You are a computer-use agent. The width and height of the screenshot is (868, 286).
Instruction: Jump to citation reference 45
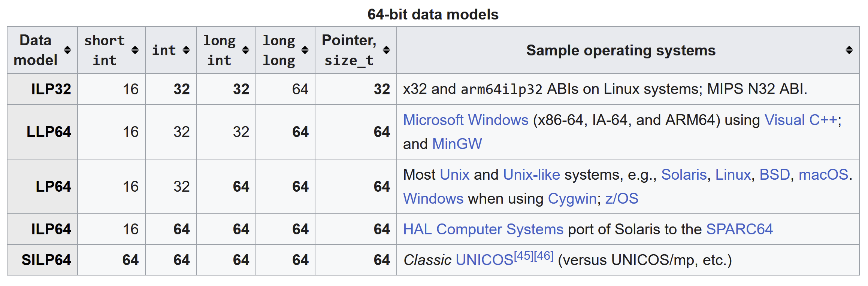click(x=524, y=256)
